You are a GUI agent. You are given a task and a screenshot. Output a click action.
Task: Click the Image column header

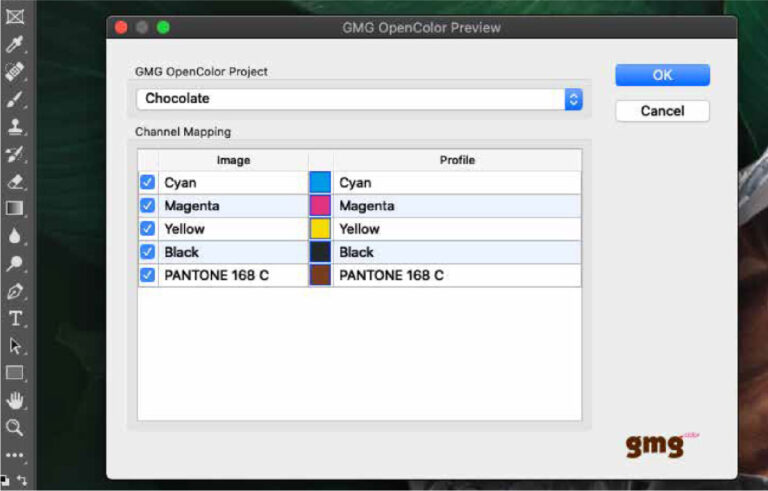pyautogui.click(x=233, y=160)
